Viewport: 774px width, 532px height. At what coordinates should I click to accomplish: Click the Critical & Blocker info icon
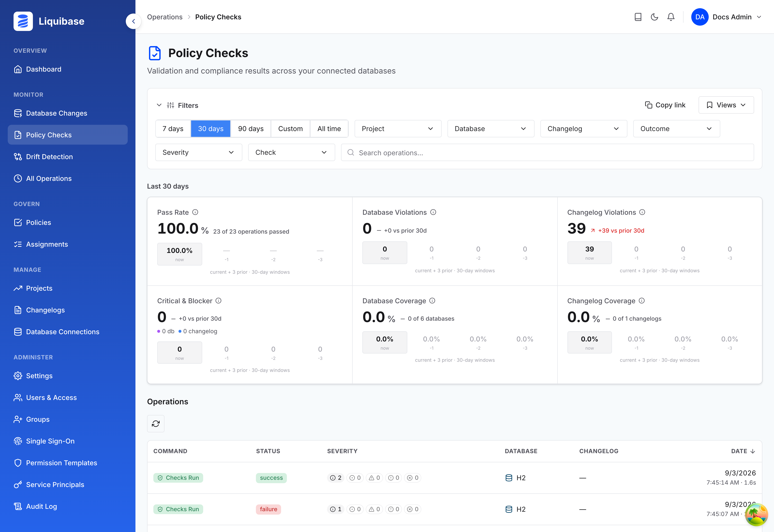coord(218,301)
